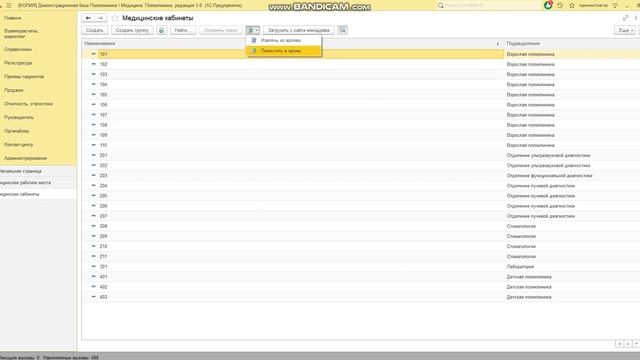Click Загрузить с сайта минздрава button
This screenshot has width=640, height=360.
[x=299, y=30]
